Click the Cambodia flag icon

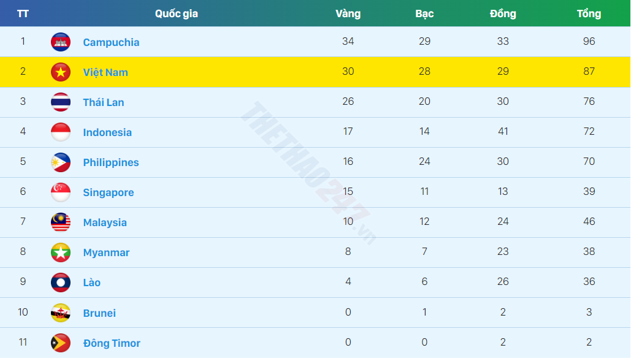pos(61,42)
